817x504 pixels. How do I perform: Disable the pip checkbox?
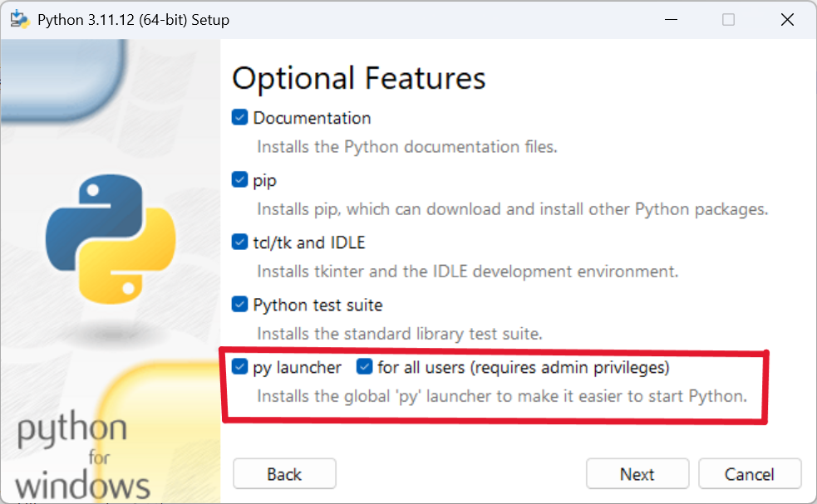tap(239, 179)
